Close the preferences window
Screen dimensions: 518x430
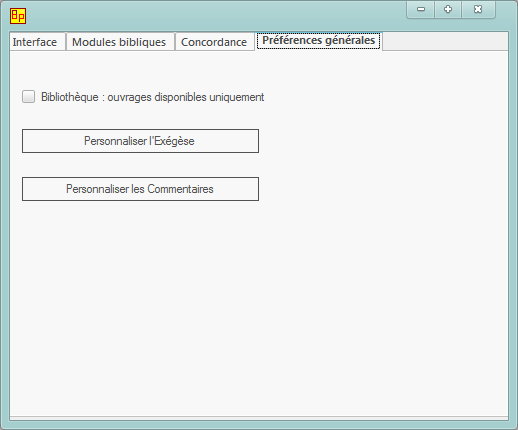[478, 9]
